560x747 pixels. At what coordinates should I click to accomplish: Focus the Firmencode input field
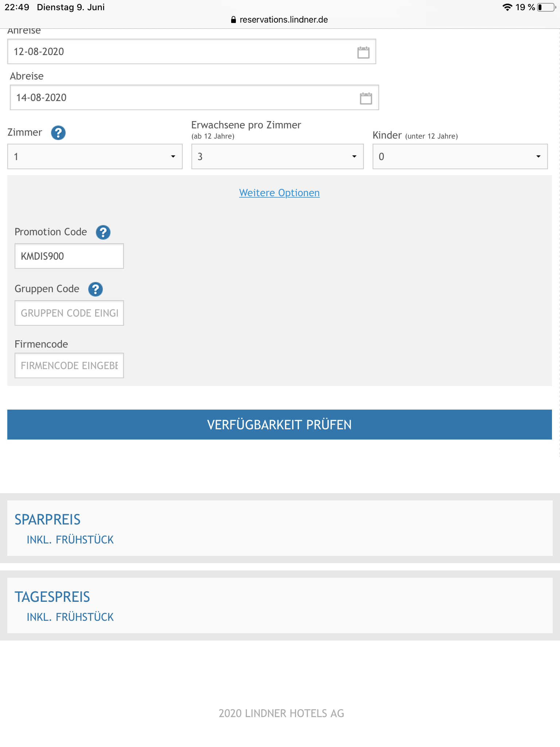point(69,365)
